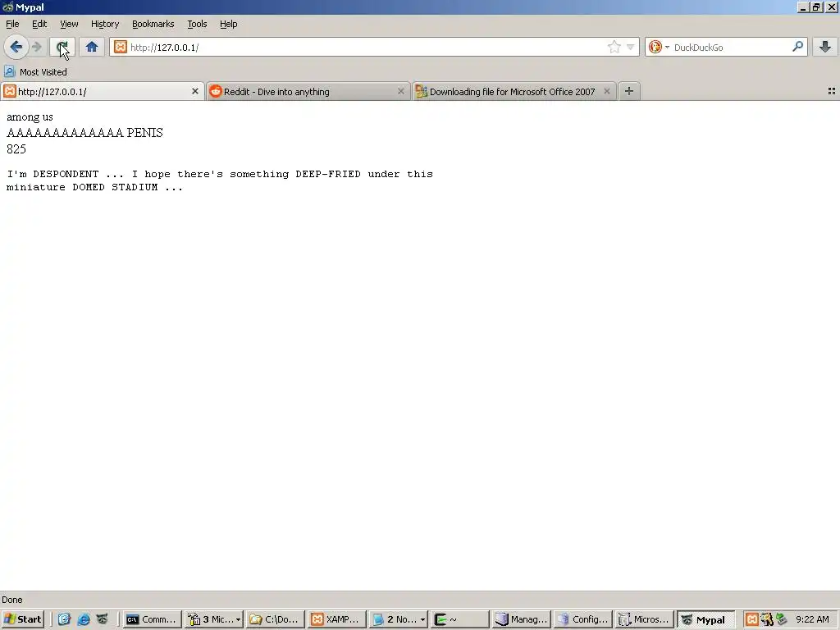Open the Windows Start menu
Screen dimensions: 840x630
[x=23, y=619]
